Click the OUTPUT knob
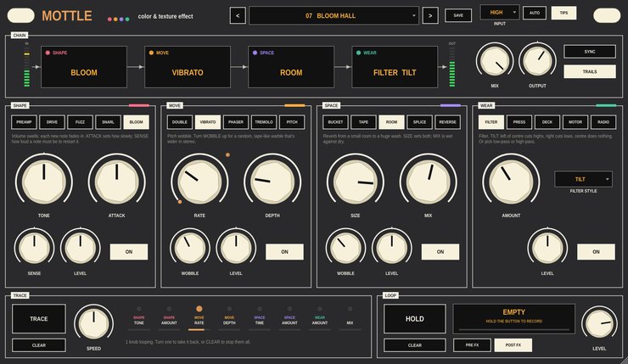Viewport: 628px width, 364px height. tap(537, 61)
